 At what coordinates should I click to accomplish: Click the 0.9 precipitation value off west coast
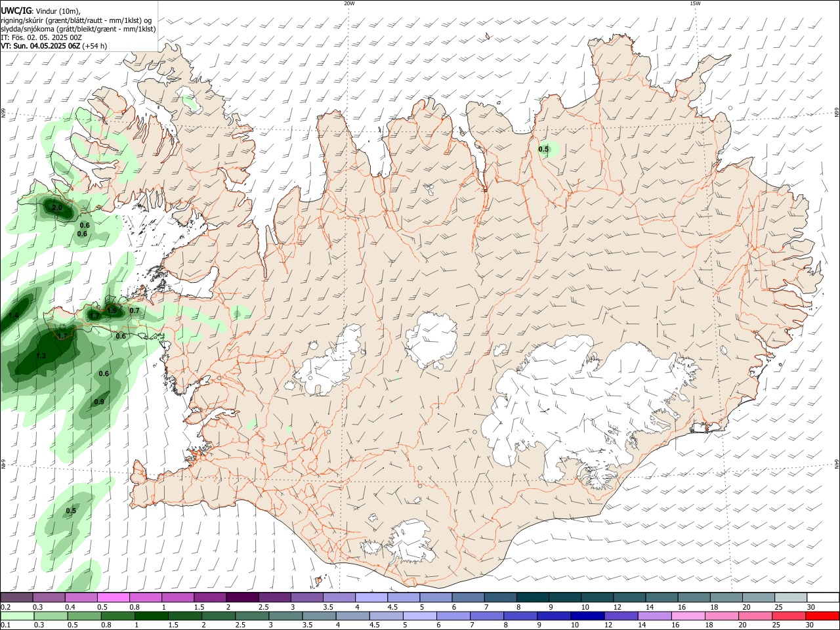pyautogui.click(x=99, y=402)
